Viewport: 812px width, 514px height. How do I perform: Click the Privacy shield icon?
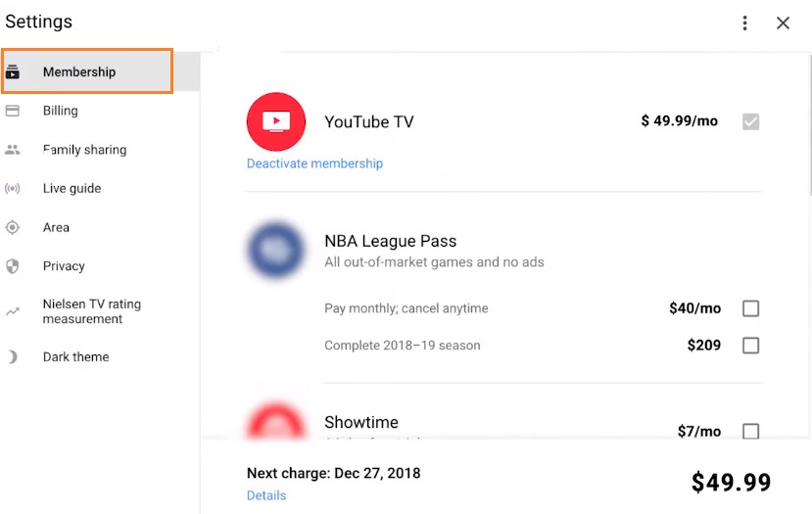tap(13, 266)
